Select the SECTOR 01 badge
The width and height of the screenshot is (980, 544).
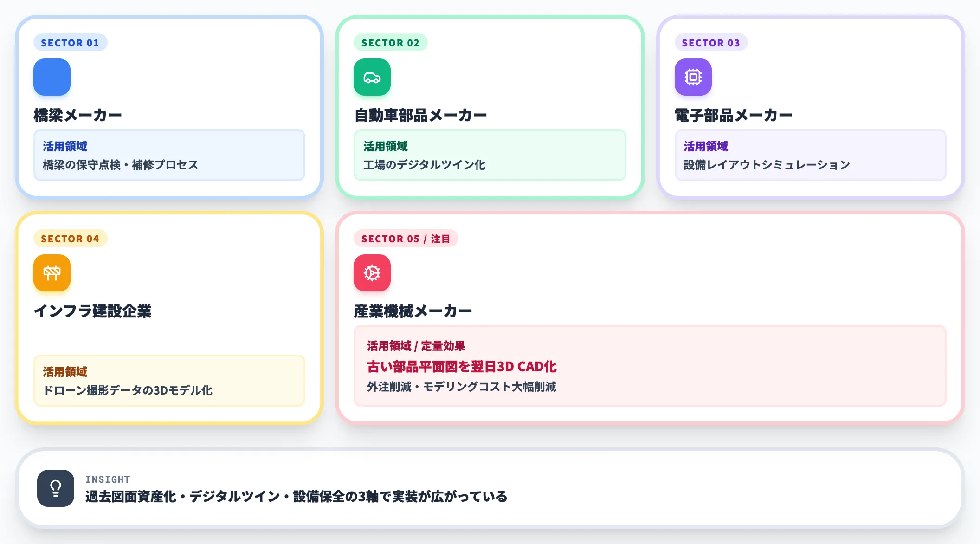click(70, 43)
